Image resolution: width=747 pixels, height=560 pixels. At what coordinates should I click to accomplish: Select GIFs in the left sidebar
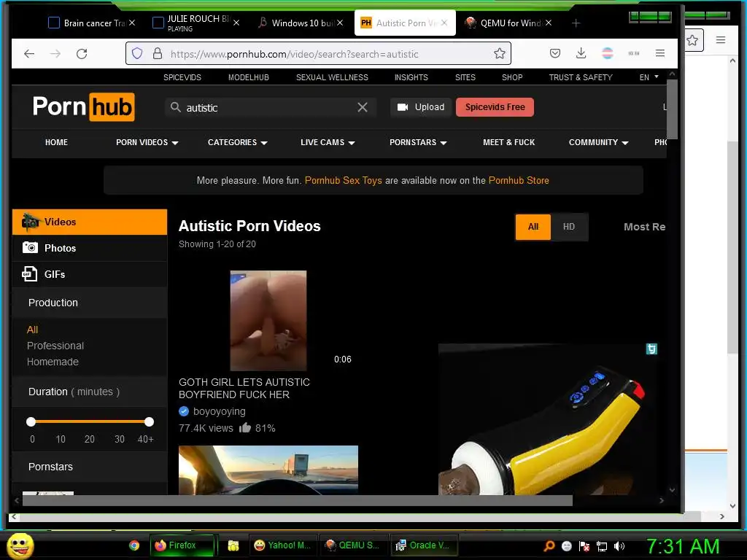90,274
